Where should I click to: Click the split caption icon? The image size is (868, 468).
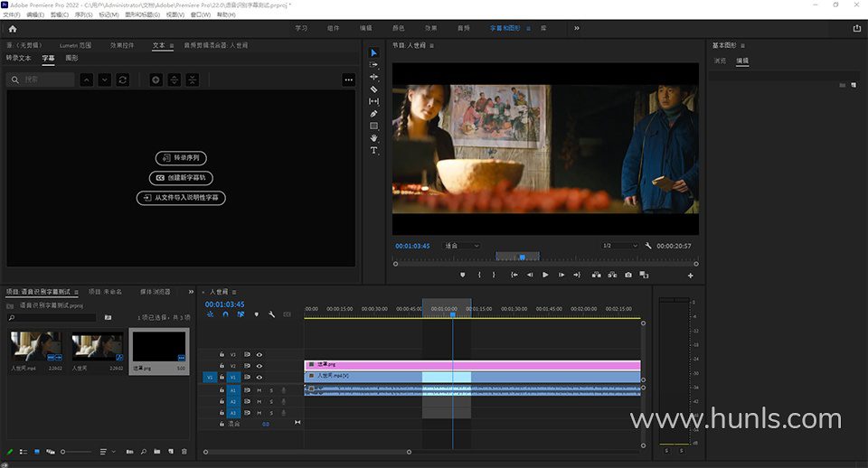(x=174, y=80)
